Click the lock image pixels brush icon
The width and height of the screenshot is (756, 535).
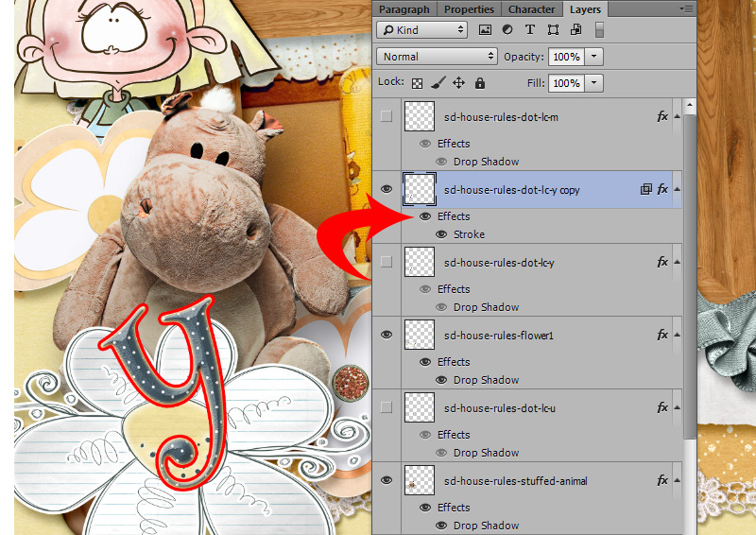[438, 83]
